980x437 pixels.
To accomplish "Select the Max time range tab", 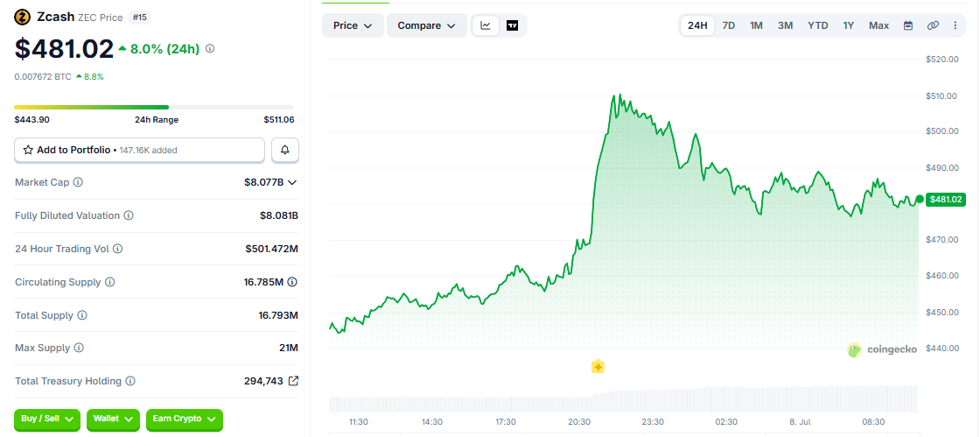I will pyautogui.click(x=878, y=25).
